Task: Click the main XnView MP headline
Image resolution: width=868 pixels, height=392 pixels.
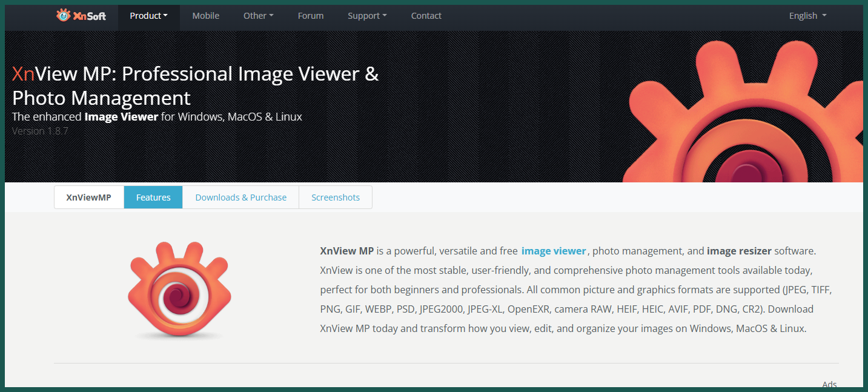Action: [x=196, y=85]
